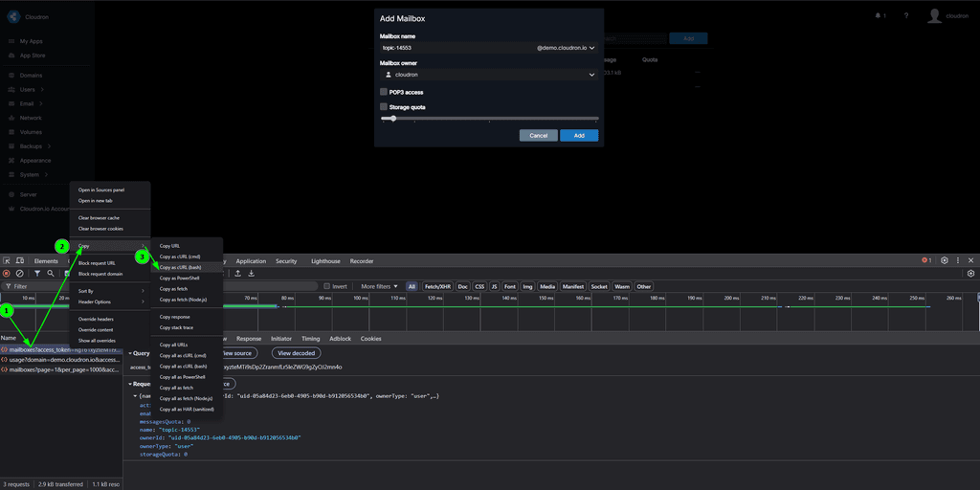This screenshot has height=490, width=980.
Task: Click the help question mark icon
Action: point(904,15)
